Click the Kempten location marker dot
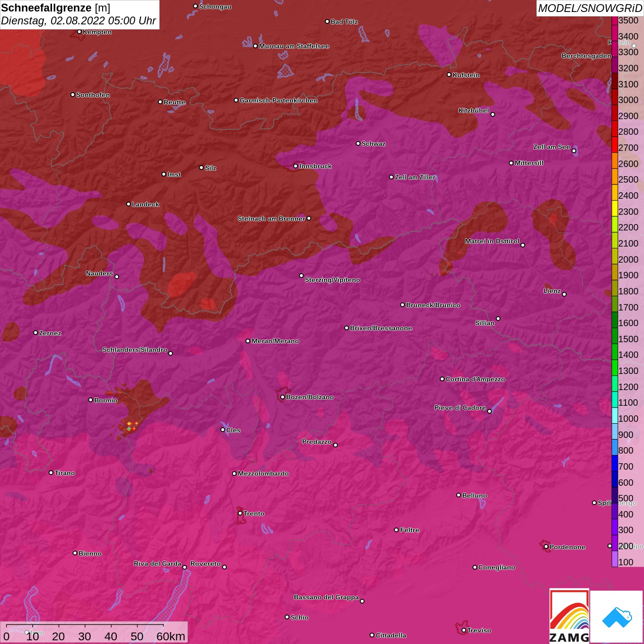The image size is (644, 644). tap(79, 32)
